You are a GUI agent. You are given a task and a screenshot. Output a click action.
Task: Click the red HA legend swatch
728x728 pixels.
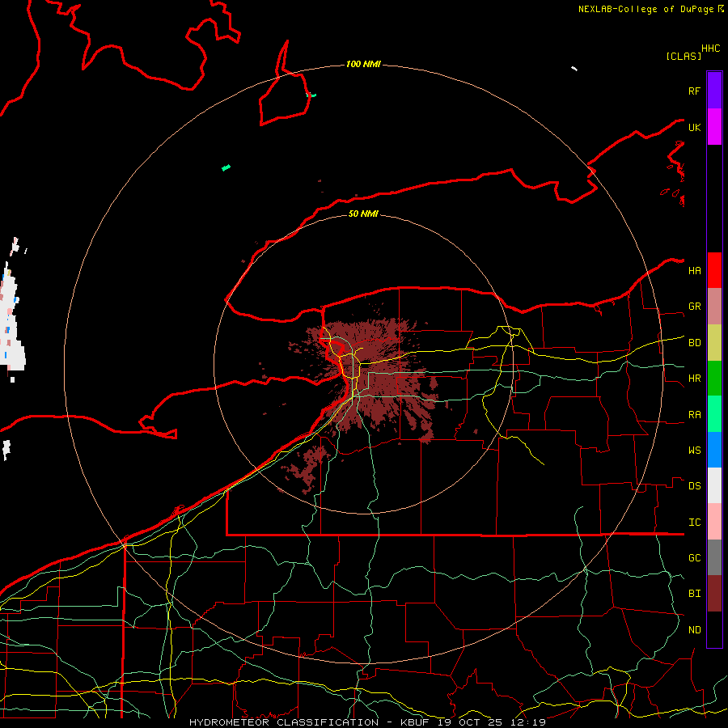coord(714,270)
